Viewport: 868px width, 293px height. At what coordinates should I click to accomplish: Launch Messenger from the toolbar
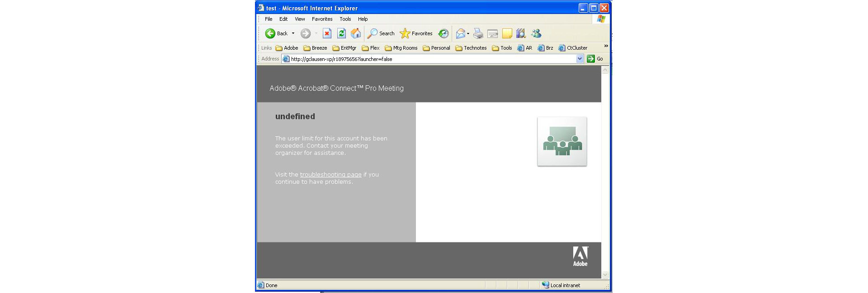click(536, 33)
